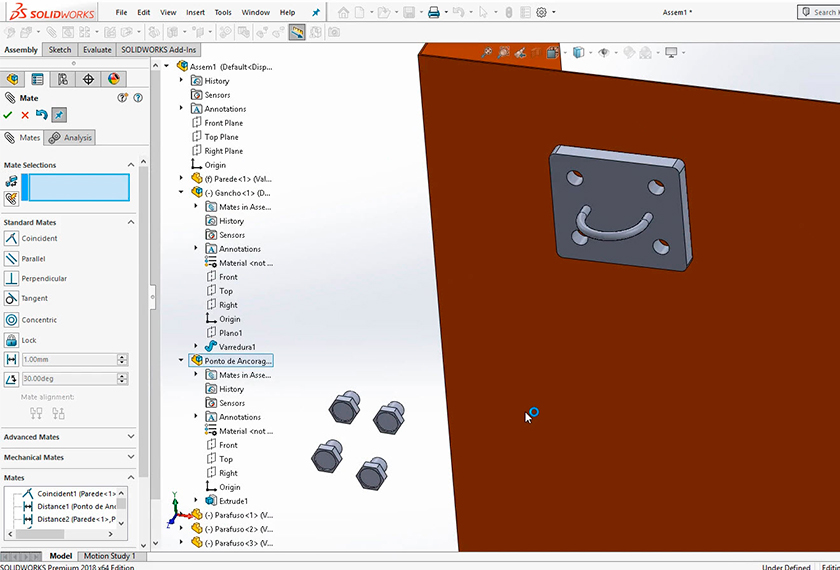Click the Perpendicular mate icon
The height and width of the screenshot is (570, 840).
(12, 278)
